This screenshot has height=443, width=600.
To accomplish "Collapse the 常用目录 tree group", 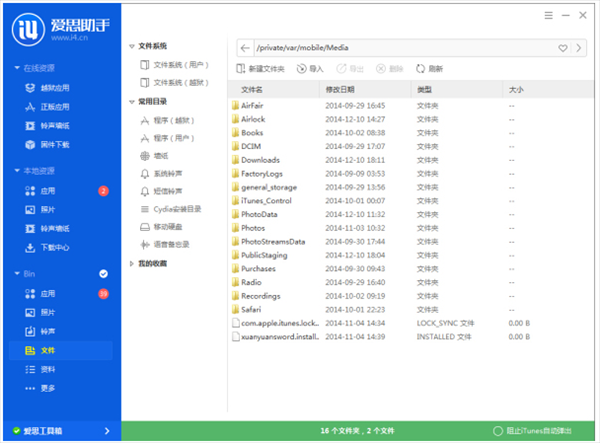I will [x=132, y=102].
